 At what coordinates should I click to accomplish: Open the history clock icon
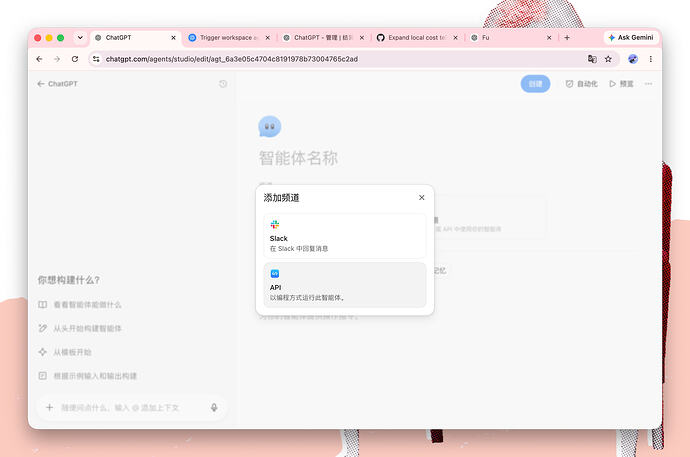(x=223, y=84)
